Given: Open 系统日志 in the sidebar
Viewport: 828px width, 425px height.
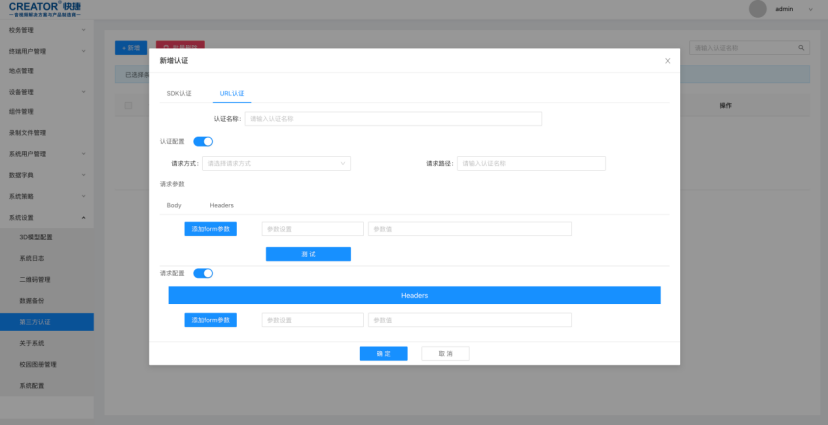Looking at the screenshot, I should click(x=33, y=258).
